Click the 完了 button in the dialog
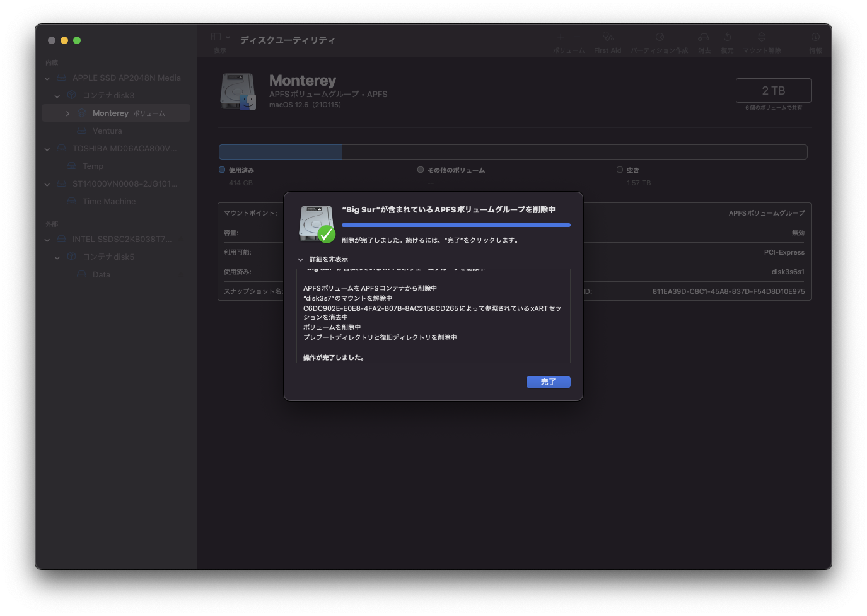This screenshot has height=616, width=867. point(549,382)
